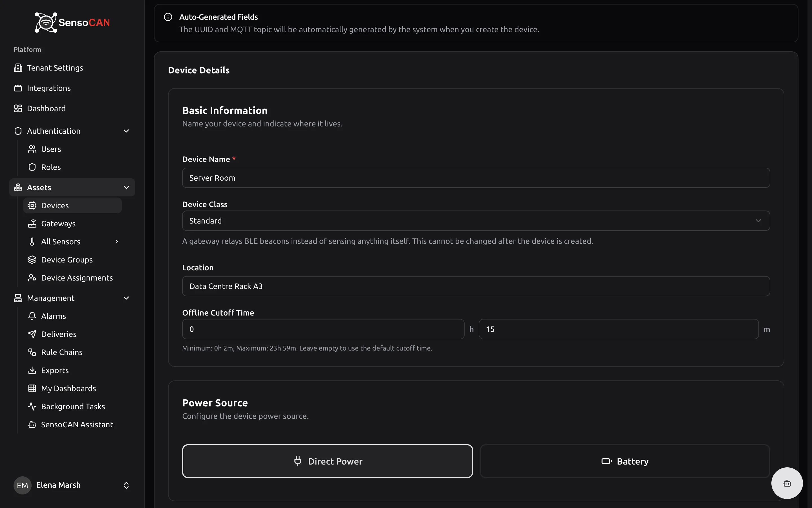The height and width of the screenshot is (508, 812).
Task: Navigate to Dashboard
Action: 72,109
